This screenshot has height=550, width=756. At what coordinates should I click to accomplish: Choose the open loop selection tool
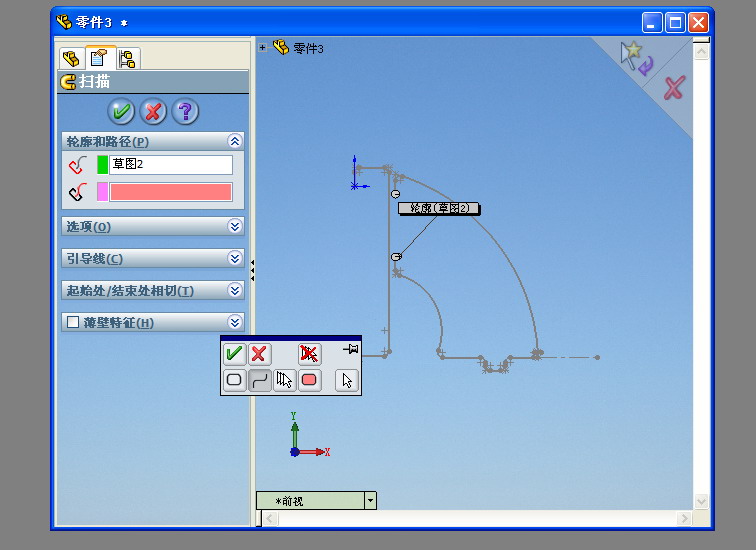coord(259,380)
